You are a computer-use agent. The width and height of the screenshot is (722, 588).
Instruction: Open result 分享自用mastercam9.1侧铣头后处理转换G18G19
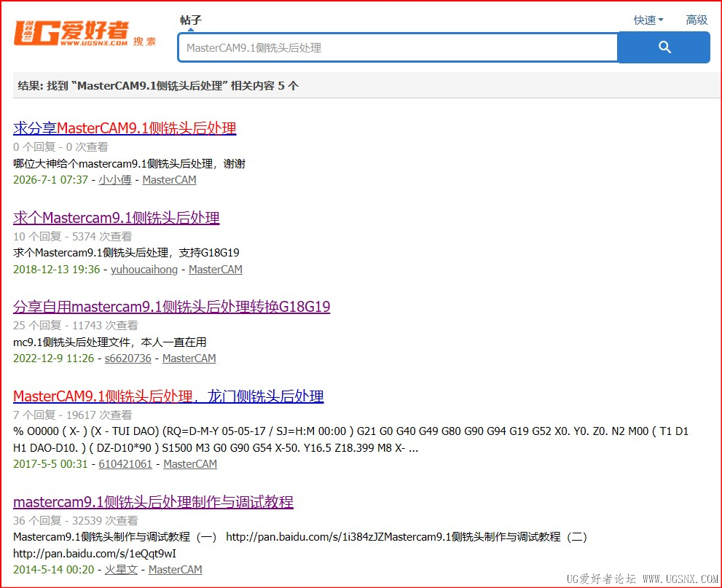point(172,306)
